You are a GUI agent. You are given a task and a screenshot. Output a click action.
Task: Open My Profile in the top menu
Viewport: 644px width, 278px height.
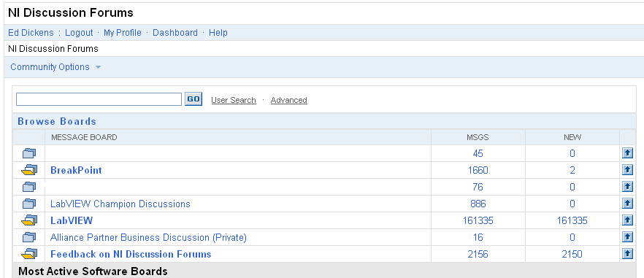coord(123,33)
